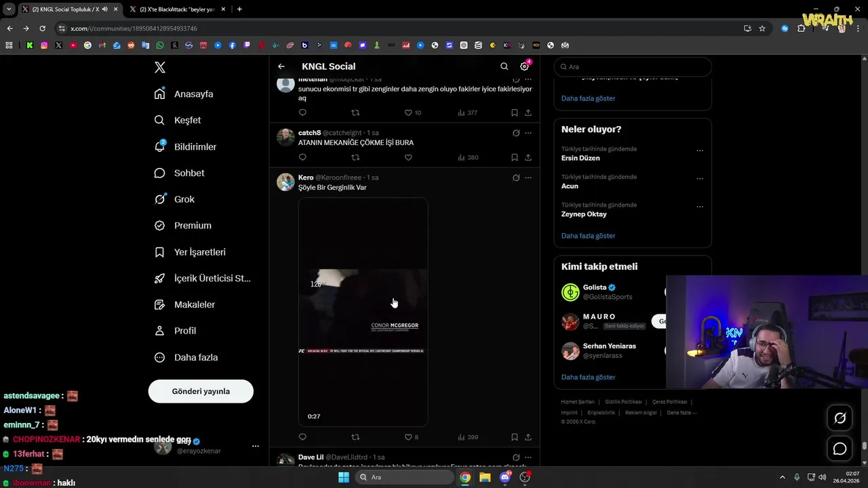
Task: Open the Ersin Düzen trending topic
Action: 580,158
